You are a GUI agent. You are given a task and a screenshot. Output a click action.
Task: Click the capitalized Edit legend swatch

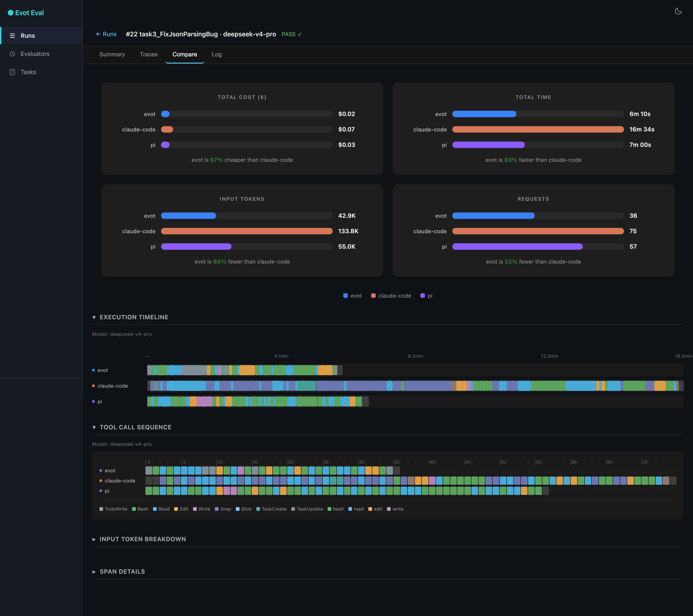tap(176, 509)
